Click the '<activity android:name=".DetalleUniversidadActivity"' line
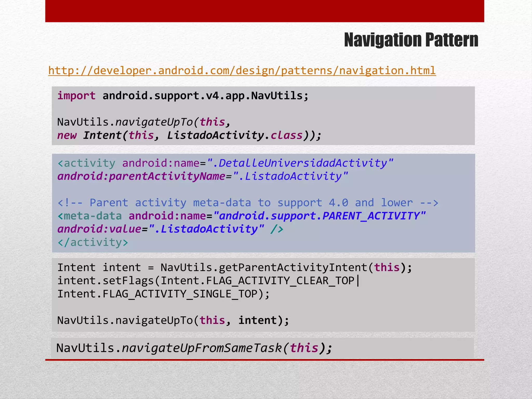 click(225, 163)
